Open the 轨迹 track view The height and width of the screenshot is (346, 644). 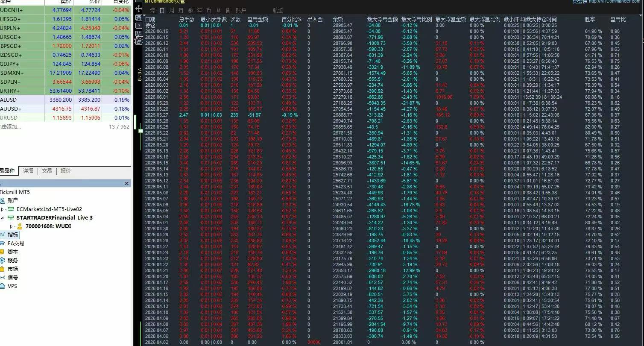click(x=278, y=10)
